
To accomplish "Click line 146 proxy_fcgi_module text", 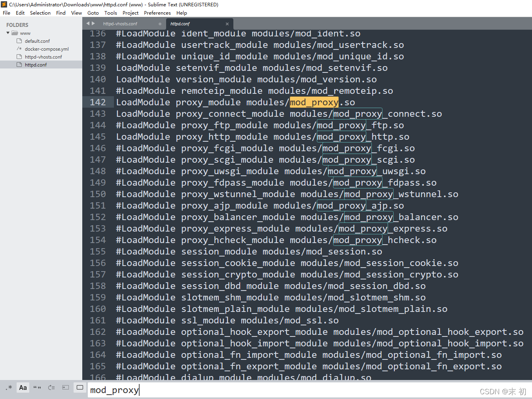I will pos(227,148).
